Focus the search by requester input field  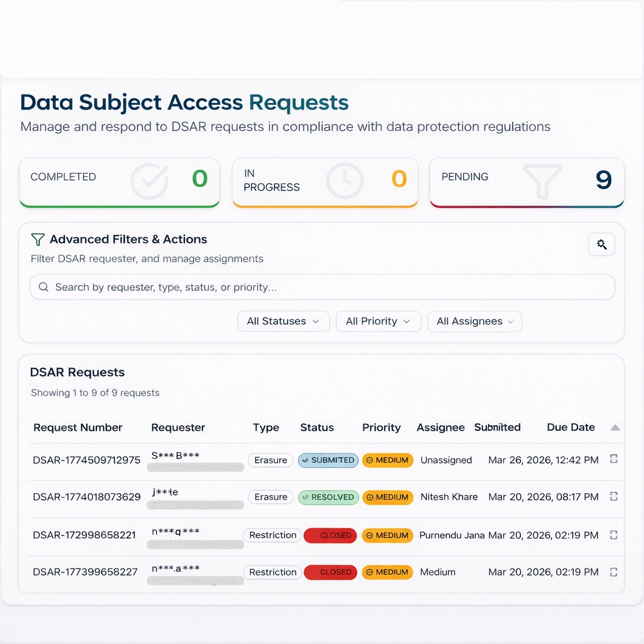click(322, 287)
